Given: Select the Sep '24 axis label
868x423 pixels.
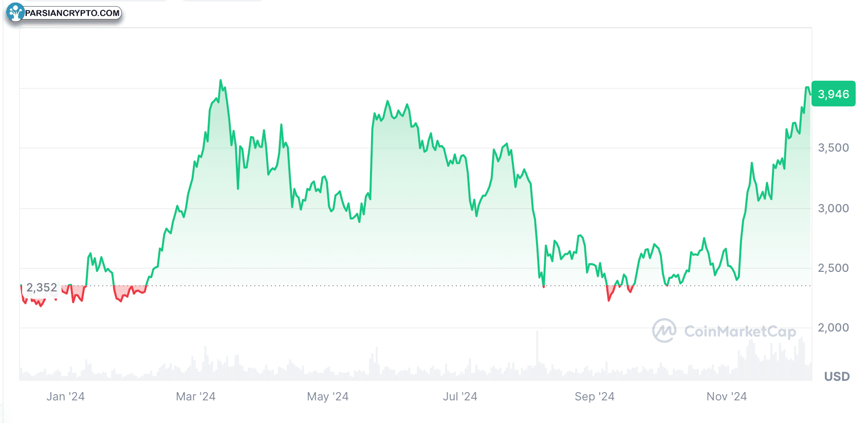Looking at the screenshot, I should click(594, 397).
